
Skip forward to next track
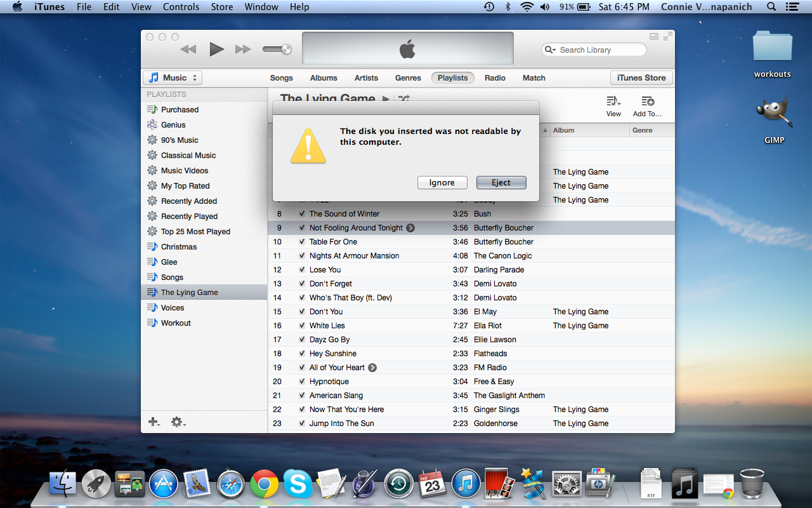point(244,49)
